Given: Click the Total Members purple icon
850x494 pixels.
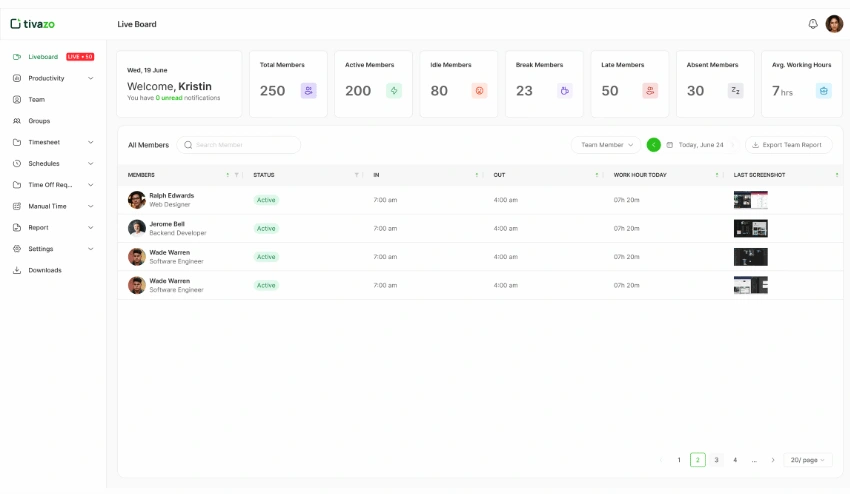Looking at the screenshot, I should pyautogui.click(x=308, y=91).
